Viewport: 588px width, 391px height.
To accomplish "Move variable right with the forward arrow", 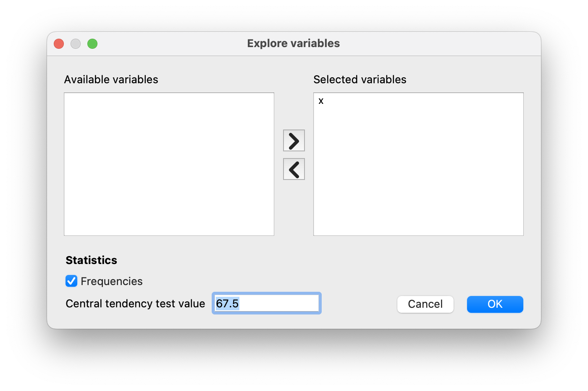I will click(294, 140).
